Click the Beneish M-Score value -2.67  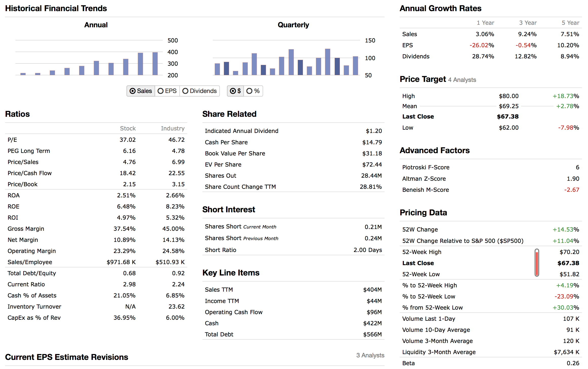click(572, 190)
